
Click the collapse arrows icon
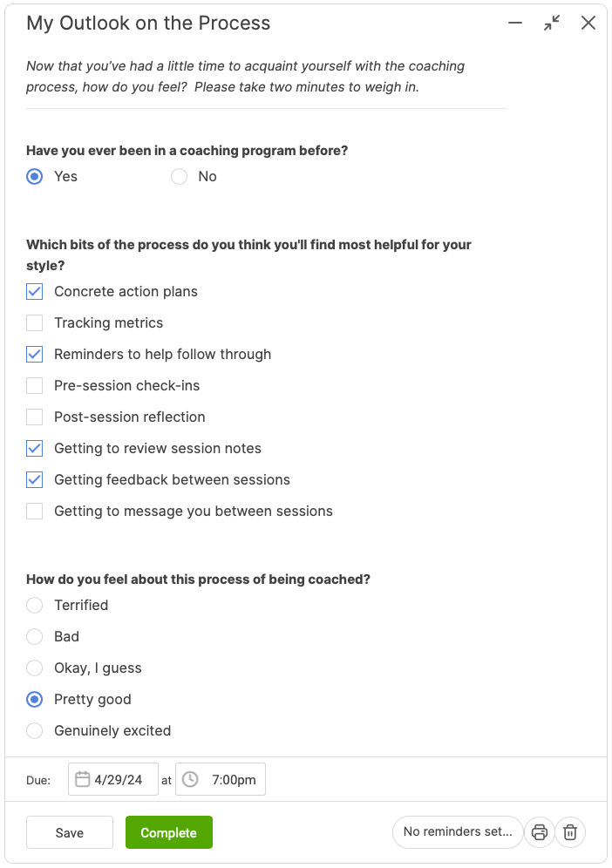552,23
